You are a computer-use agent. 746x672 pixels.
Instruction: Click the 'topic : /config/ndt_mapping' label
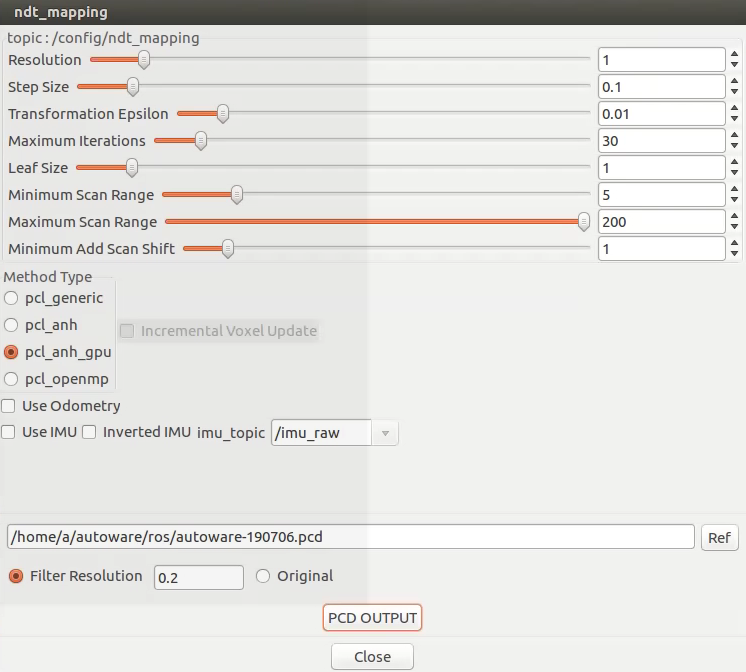103,38
